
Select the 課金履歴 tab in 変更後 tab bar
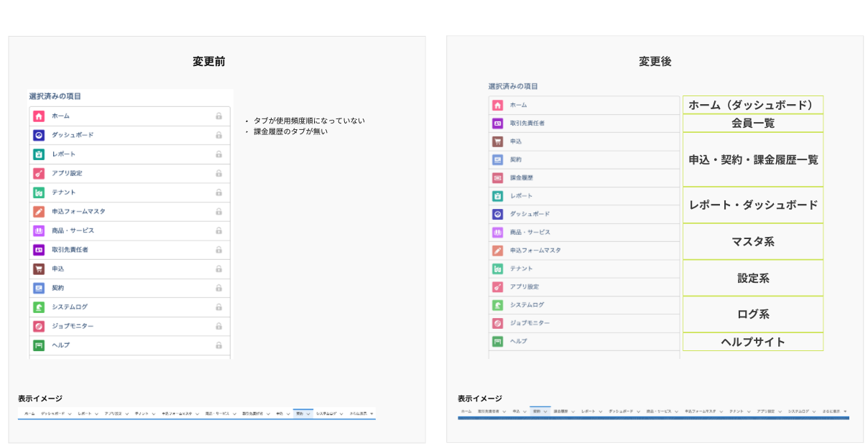tap(560, 411)
